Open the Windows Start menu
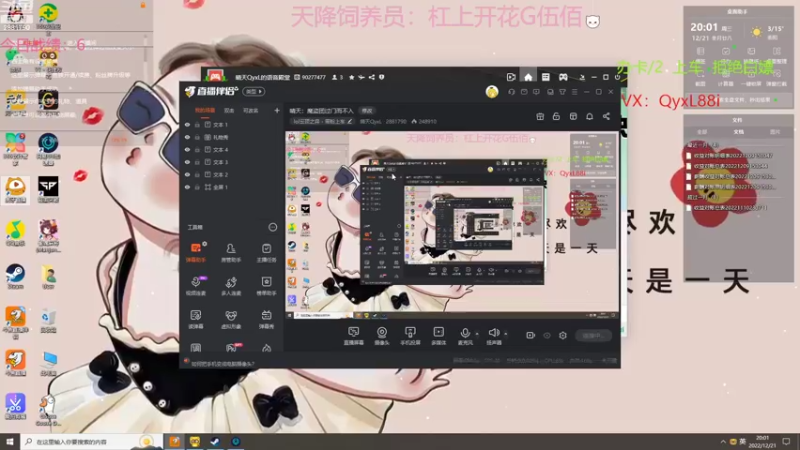The height and width of the screenshot is (450, 800). coord(9,441)
